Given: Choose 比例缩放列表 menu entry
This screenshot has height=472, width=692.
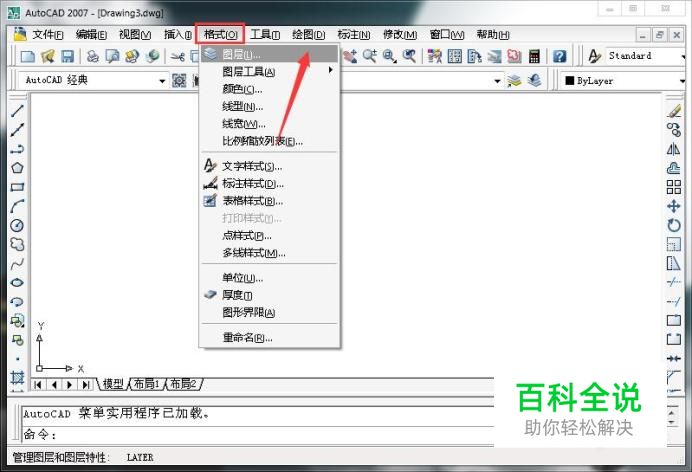Looking at the screenshot, I should [x=270, y=141].
